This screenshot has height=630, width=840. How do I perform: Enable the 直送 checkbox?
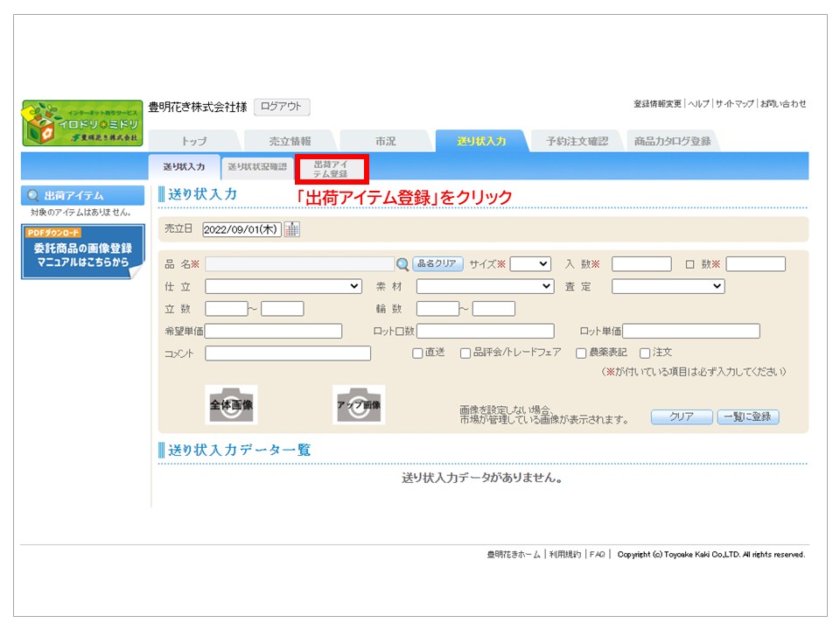(417, 353)
